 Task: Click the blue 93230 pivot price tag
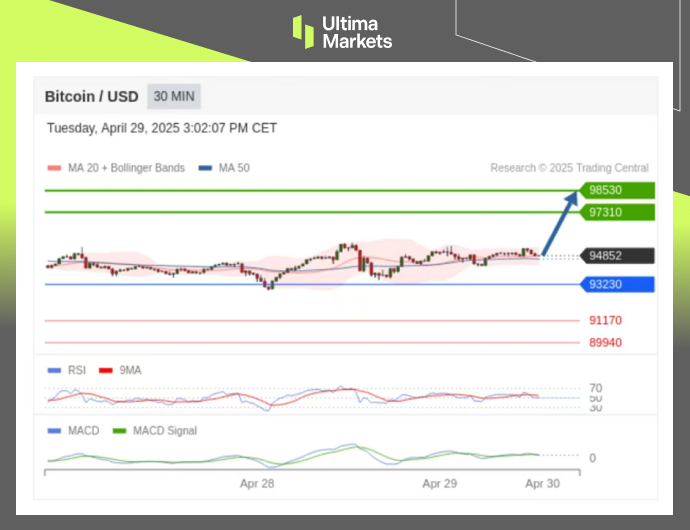(618, 284)
